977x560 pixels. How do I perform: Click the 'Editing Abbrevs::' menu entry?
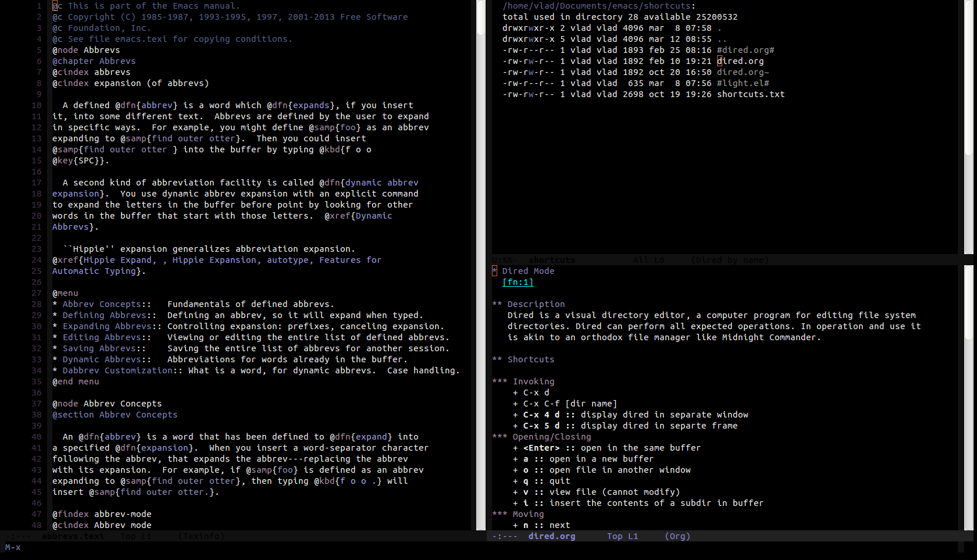tap(107, 337)
